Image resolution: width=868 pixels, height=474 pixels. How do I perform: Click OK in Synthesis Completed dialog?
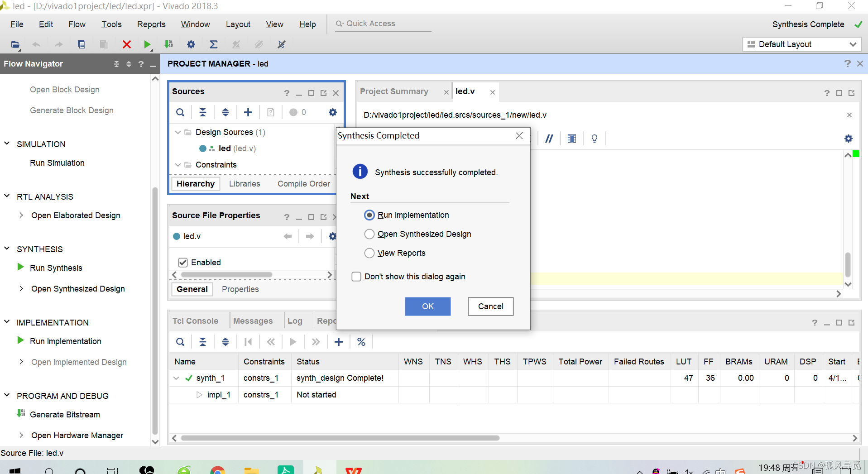click(x=428, y=306)
